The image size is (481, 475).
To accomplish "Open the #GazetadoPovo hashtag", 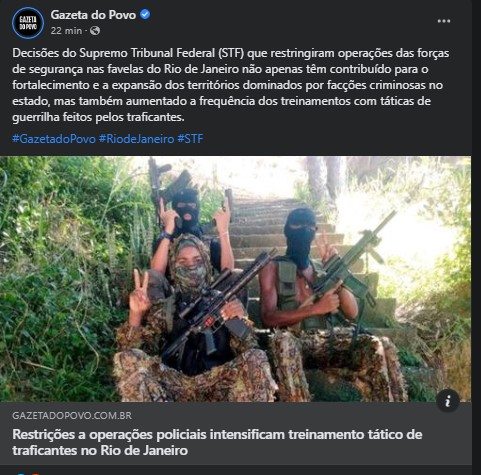I will [54, 139].
